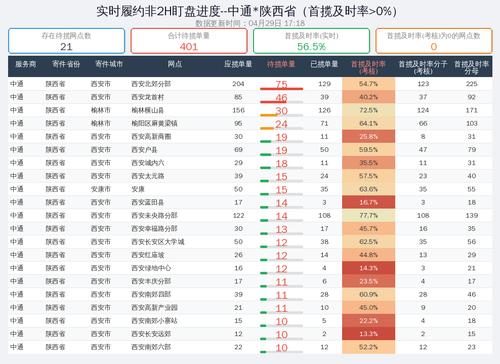Select the 西安南郊小寨站 network name
Image resolution: width=500 pixels, height=364 pixels.
154,321
